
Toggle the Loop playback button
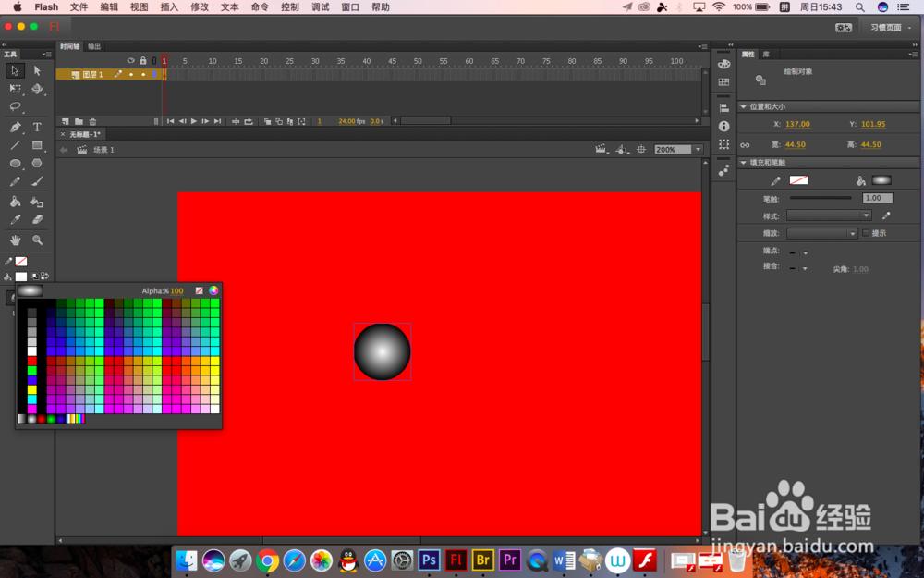pos(249,121)
